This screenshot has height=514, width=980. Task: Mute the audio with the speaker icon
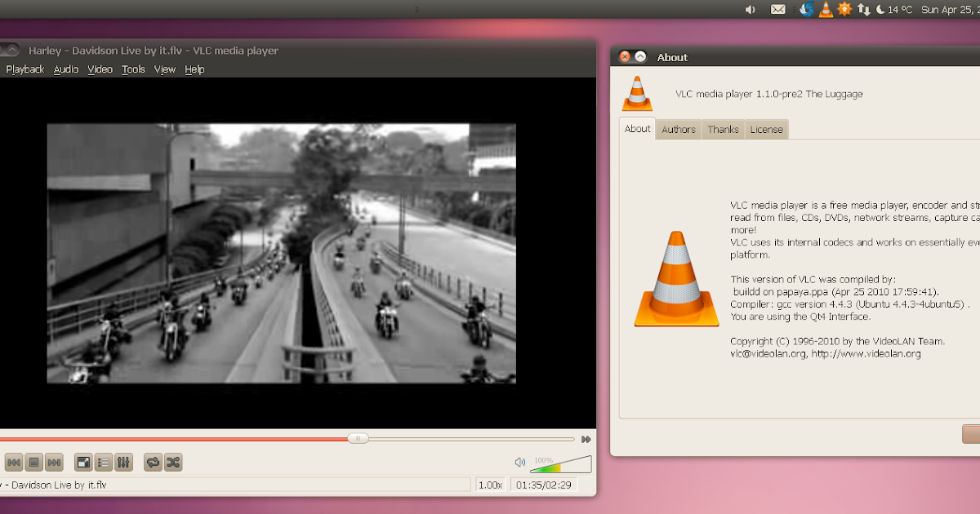point(519,462)
